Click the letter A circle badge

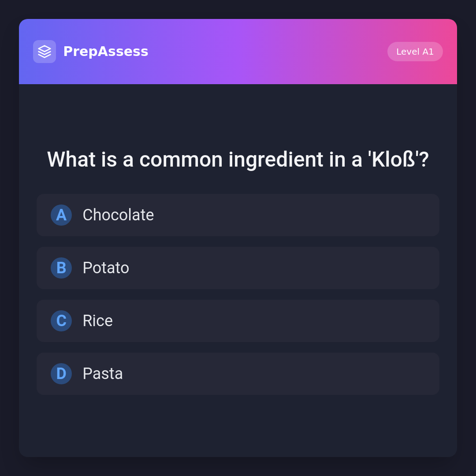coord(61,215)
